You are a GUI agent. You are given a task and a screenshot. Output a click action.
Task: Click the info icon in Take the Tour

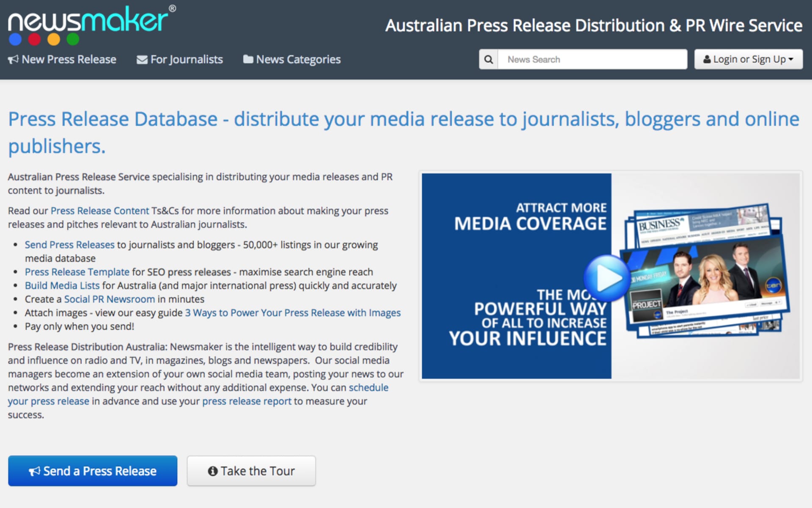point(213,471)
